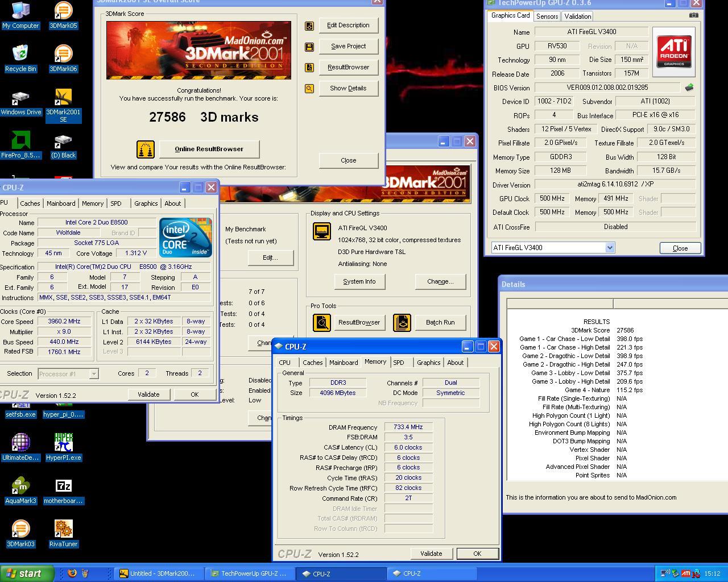Open the Caches tab in front CPU-Z window
Screen dimensions: 728x582
point(312,363)
